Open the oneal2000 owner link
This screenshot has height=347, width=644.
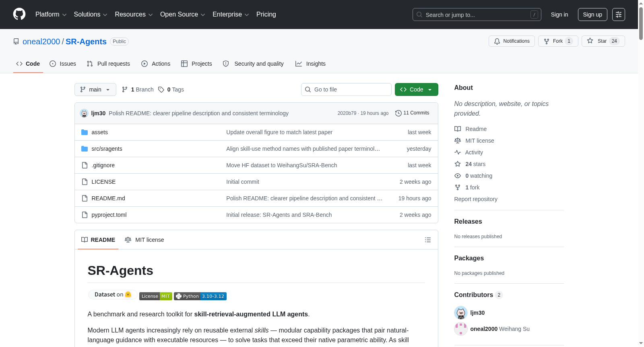click(41, 42)
